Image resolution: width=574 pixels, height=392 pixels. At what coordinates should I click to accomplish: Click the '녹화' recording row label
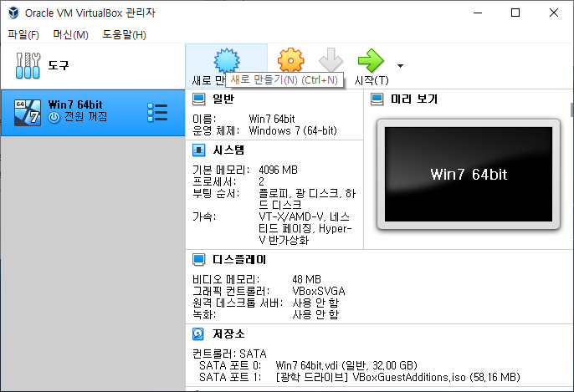pyautogui.click(x=204, y=315)
